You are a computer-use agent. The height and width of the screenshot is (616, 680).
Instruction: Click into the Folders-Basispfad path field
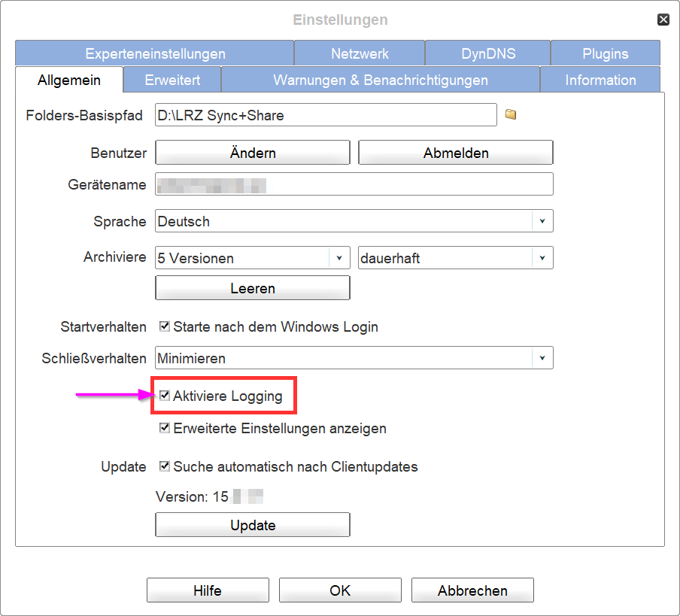click(x=325, y=116)
